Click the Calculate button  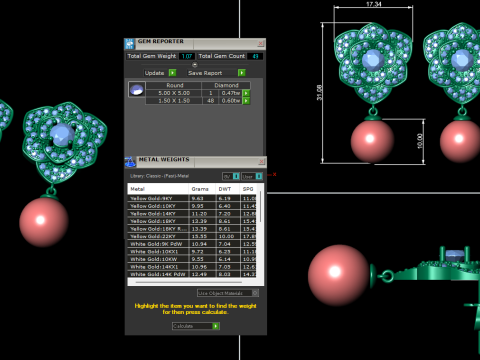(x=192, y=326)
